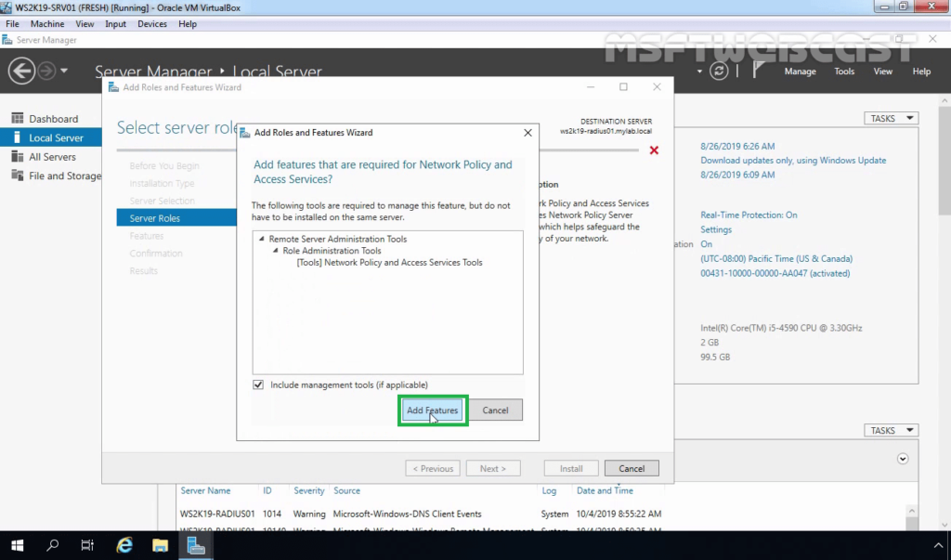Click the main wizard Cancel button

[x=632, y=468]
